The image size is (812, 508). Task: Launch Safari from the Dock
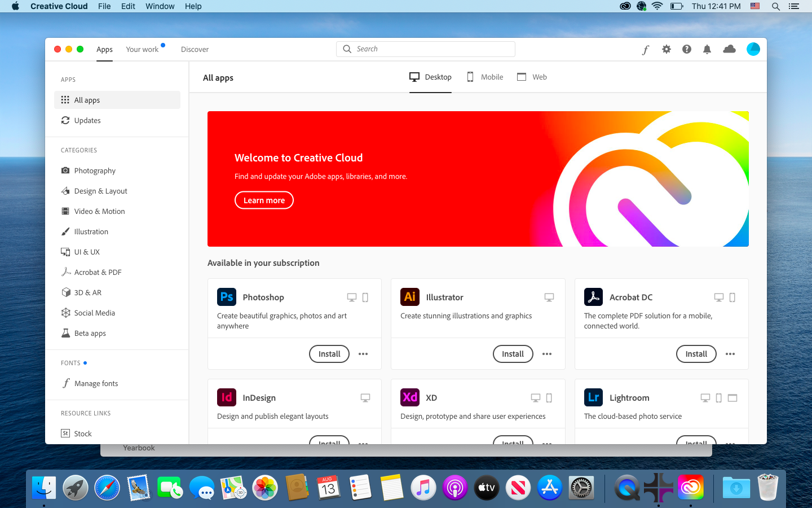click(x=107, y=488)
